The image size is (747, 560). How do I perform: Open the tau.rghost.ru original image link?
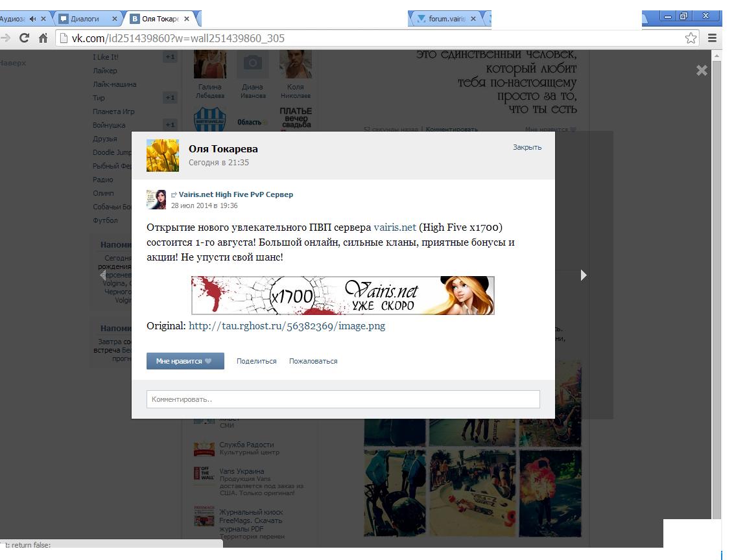click(287, 326)
